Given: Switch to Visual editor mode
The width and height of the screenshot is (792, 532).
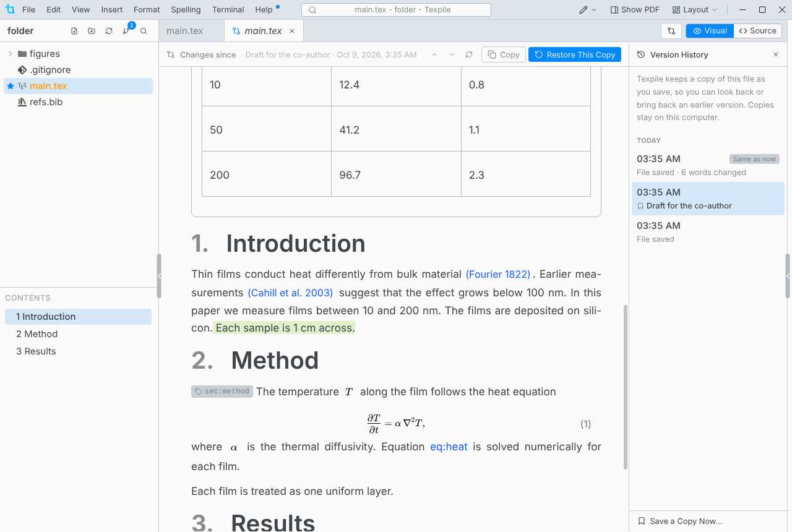Looking at the screenshot, I should [710, 31].
